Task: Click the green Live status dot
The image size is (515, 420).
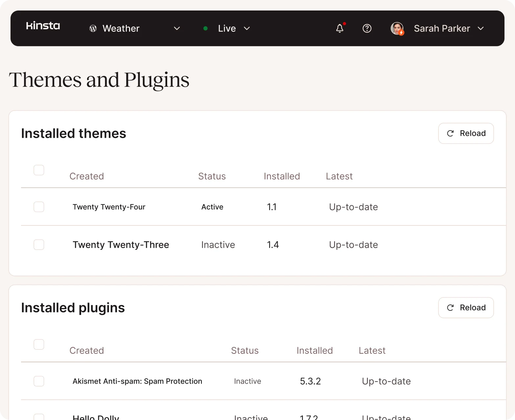Action: pyautogui.click(x=206, y=29)
